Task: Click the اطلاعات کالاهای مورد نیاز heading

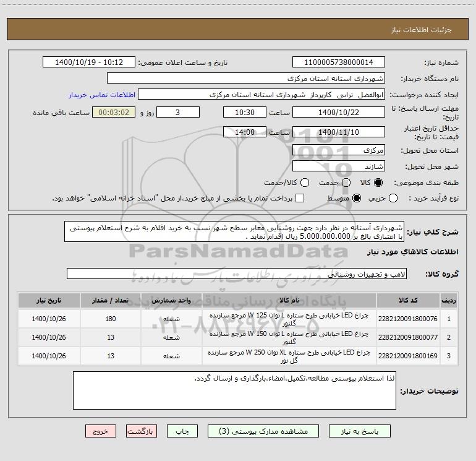Action: point(413,252)
